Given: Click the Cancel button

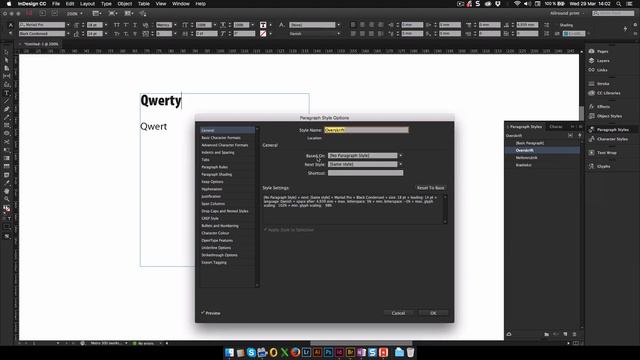Looking at the screenshot, I should 398,313.
